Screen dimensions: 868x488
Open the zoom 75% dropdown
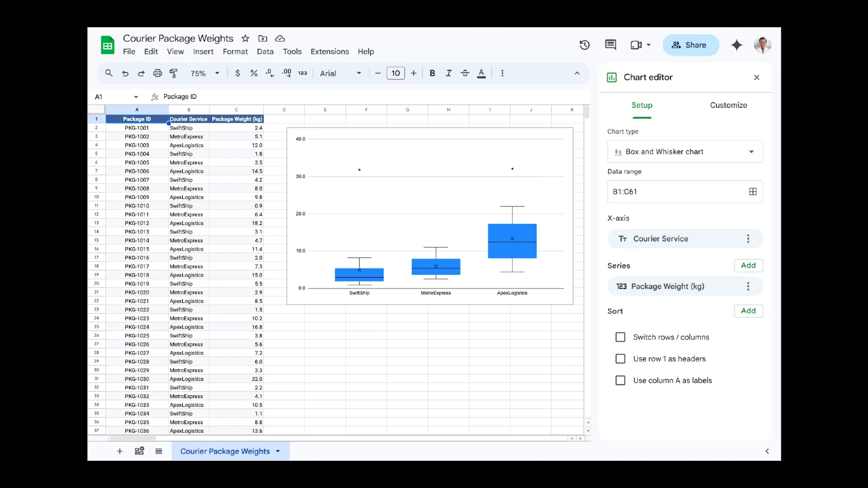click(x=205, y=73)
